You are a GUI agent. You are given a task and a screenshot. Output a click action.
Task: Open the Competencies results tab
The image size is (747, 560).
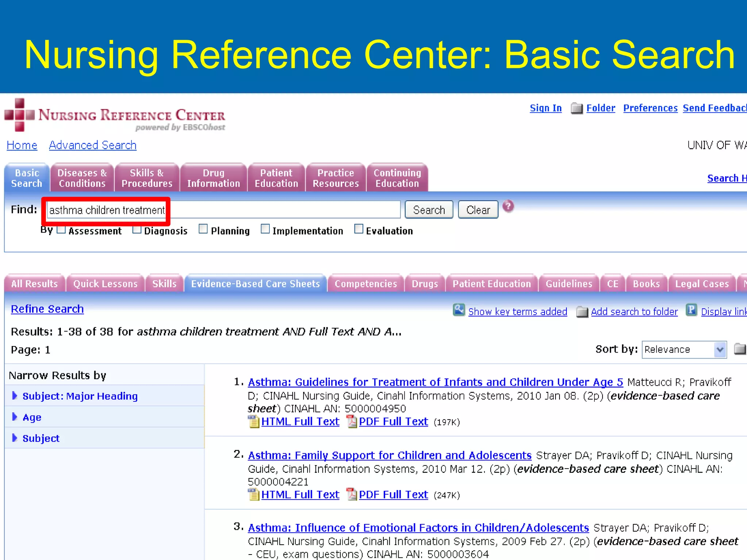(366, 284)
